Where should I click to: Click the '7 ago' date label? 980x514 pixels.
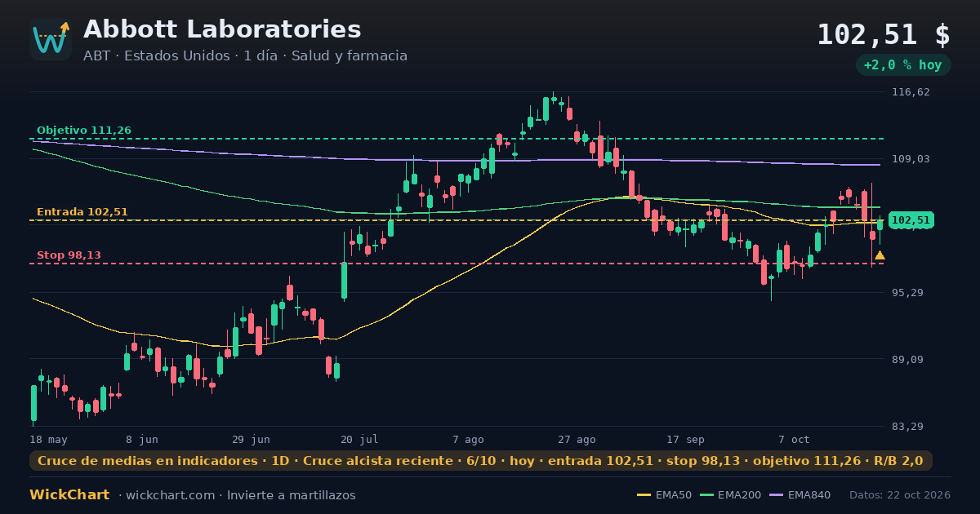pyautogui.click(x=468, y=439)
